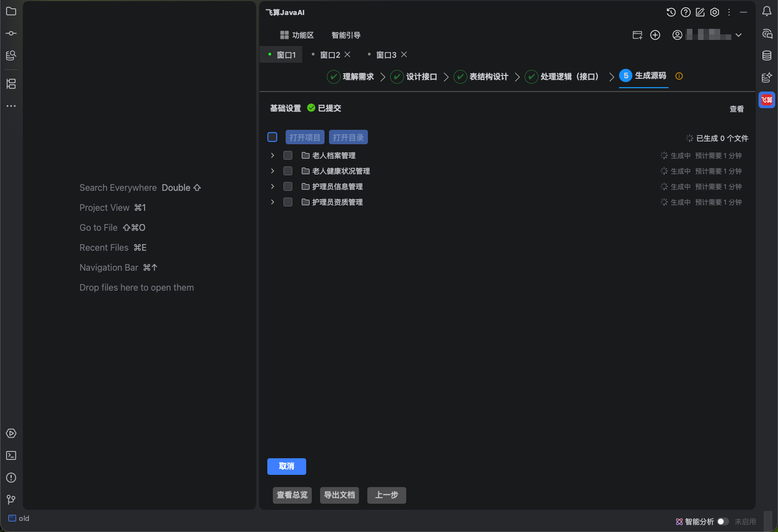
Task: Expand the 护理员信息管理 folder
Action: coord(272,186)
